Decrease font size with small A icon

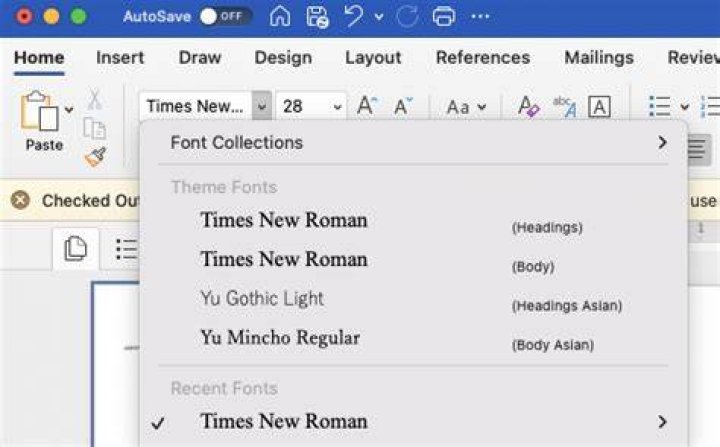point(403,106)
